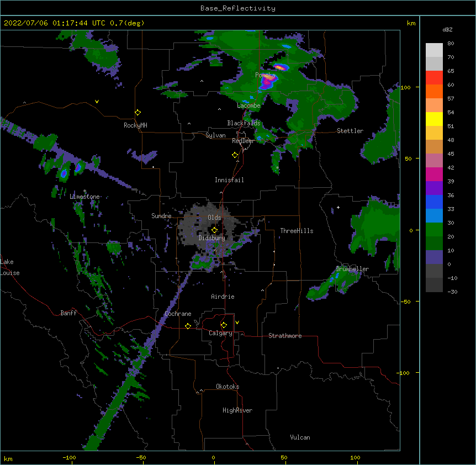Click the yellow diamond marker above Calgary label
The image size is (476, 465).
[224, 325]
